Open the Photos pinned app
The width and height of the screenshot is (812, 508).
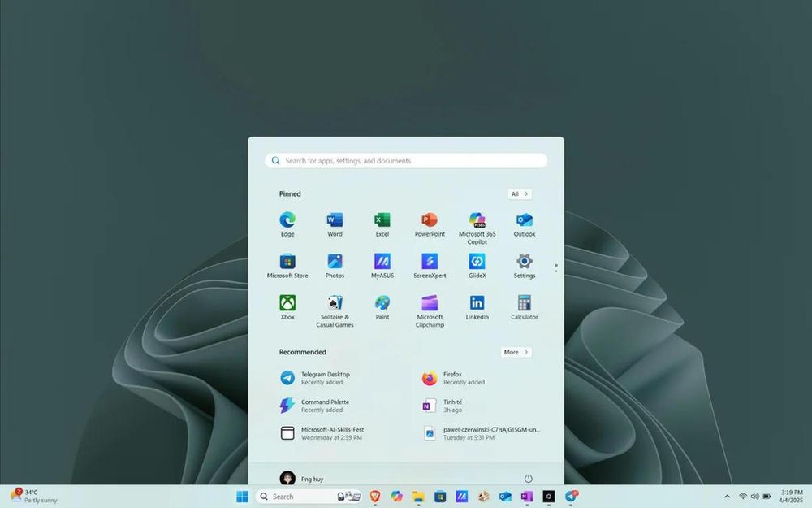[x=335, y=266]
